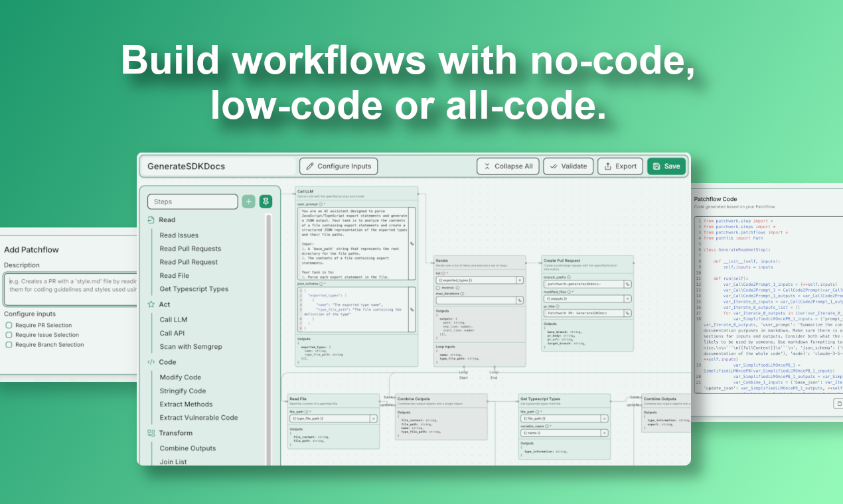Screen dimensions: 843x504
Task: Click the Read category file icon
Action: (151, 220)
